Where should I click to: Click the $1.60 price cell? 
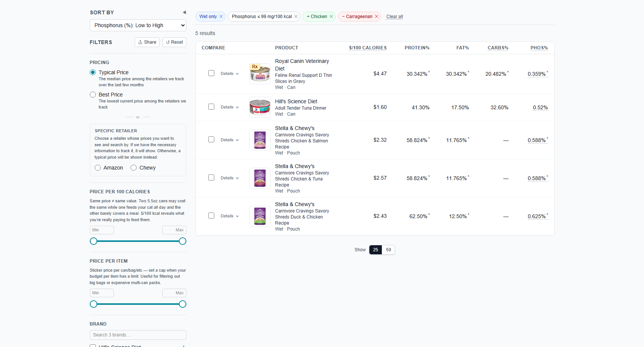[380, 107]
